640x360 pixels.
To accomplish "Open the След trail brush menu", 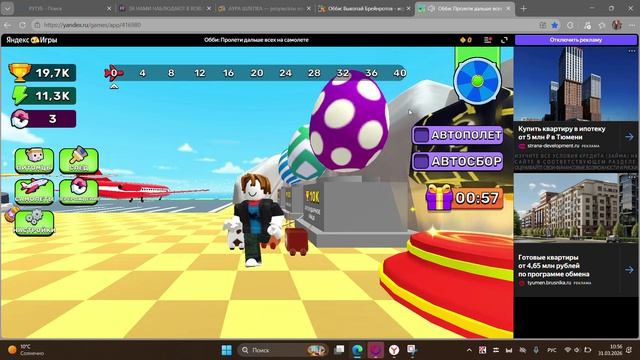I will tap(79, 160).
